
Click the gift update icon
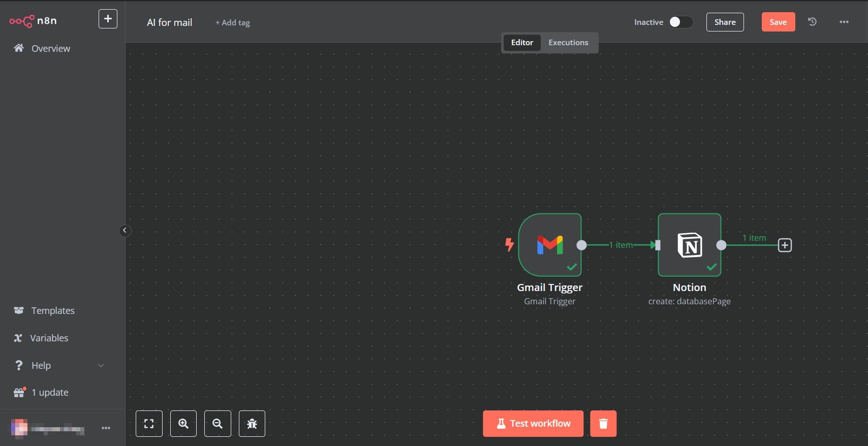point(19,392)
